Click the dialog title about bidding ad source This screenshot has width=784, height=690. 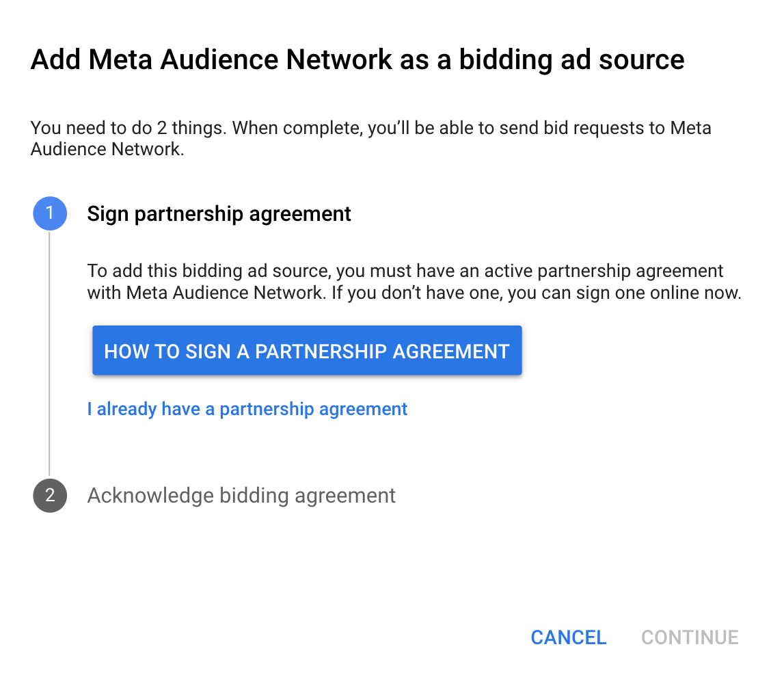point(357,60)
